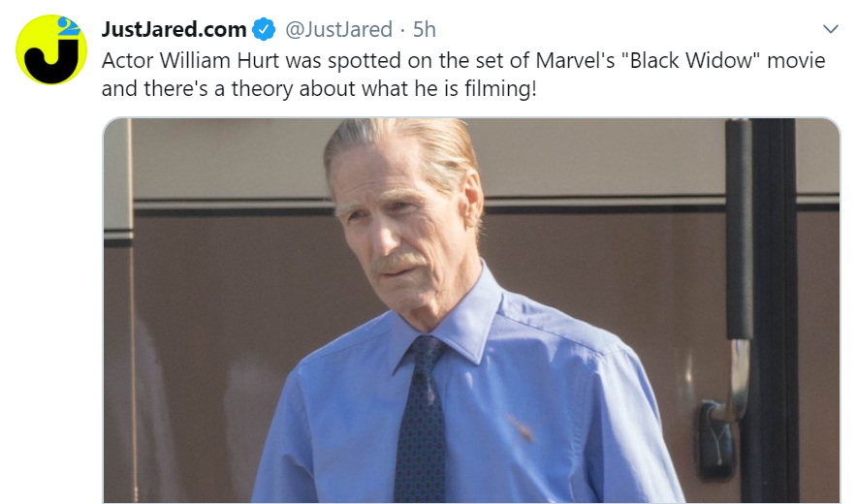
Task: Click the JustJared yellow profile avatar
Action: point(52,50)
